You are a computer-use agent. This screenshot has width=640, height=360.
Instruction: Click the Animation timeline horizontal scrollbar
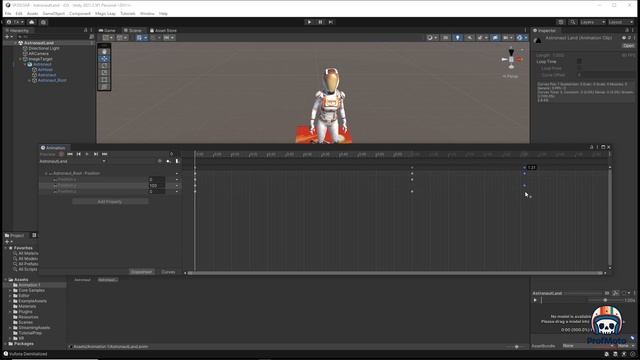[395, 273]
